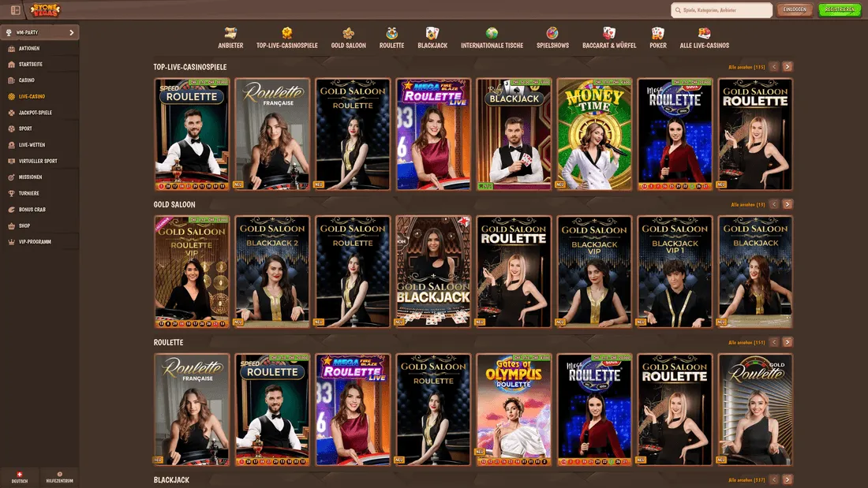Viewport: 868px width, 488px height.
Task: Open Gold Saloon Roulette VIP thumbnail
Action: 192,272
